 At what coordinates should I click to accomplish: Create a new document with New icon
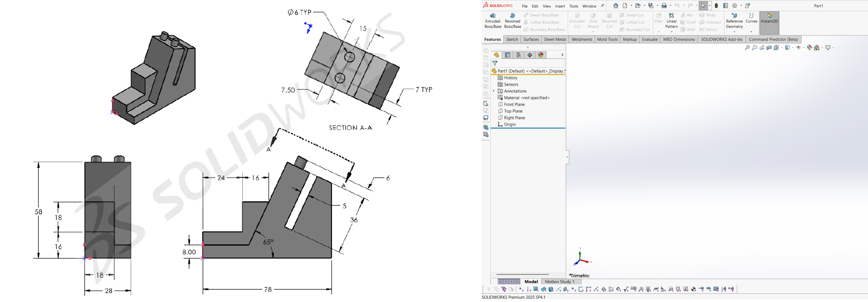click(625, 6)
